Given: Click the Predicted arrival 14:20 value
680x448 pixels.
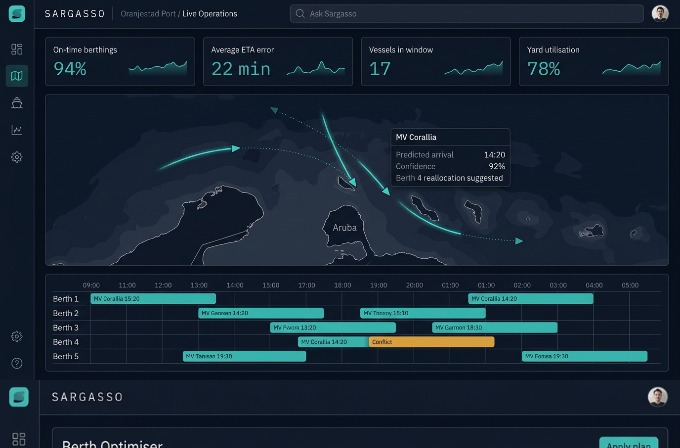Looking at the screenshot, I should [x=494, y=154].
